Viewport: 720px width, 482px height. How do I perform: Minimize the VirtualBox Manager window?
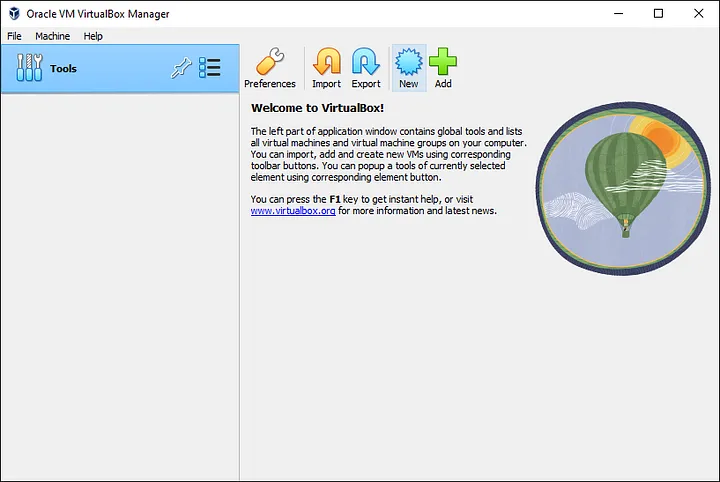[619, 13]
